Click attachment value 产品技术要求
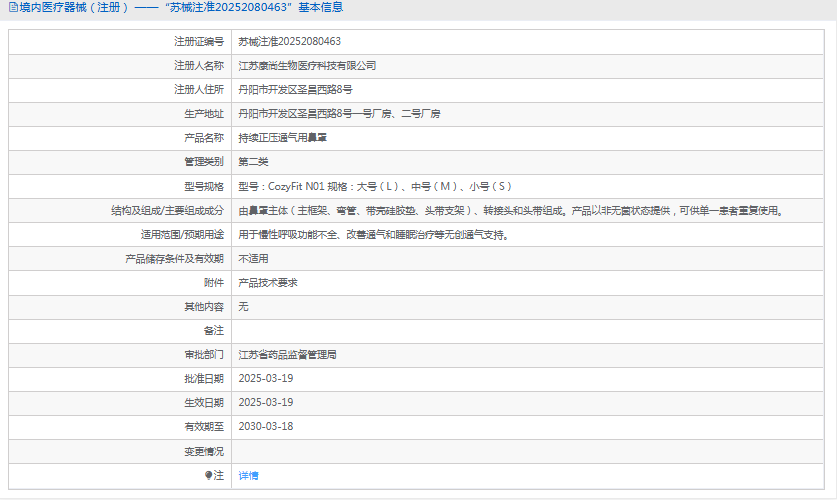This screenshot has width=837, height=500. coord(268,283)
